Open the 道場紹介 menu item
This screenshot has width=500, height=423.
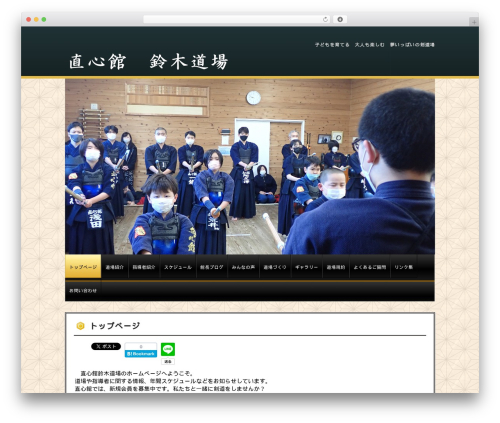click(115, 267)
